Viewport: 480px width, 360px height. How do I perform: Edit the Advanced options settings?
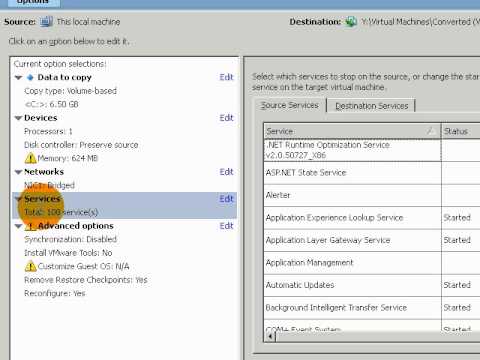[x=226, y=226]
